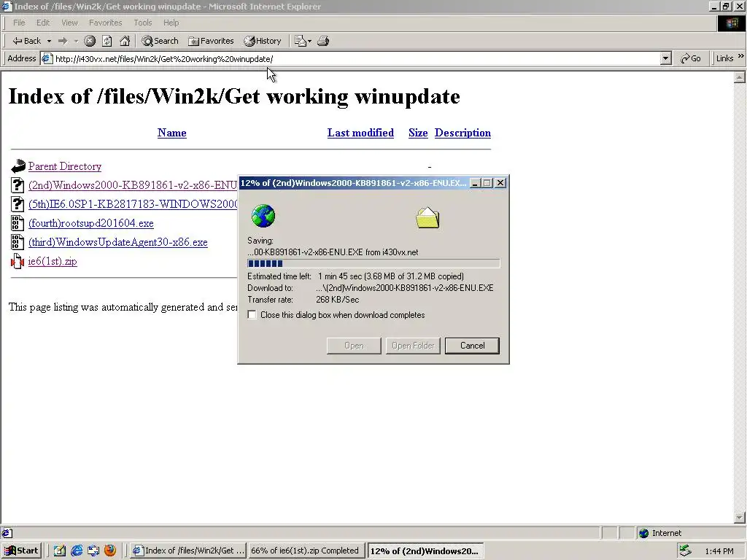Screen dimensions: 747x560
Task: Open the Parent Directory link
Action: coord(65,166)
